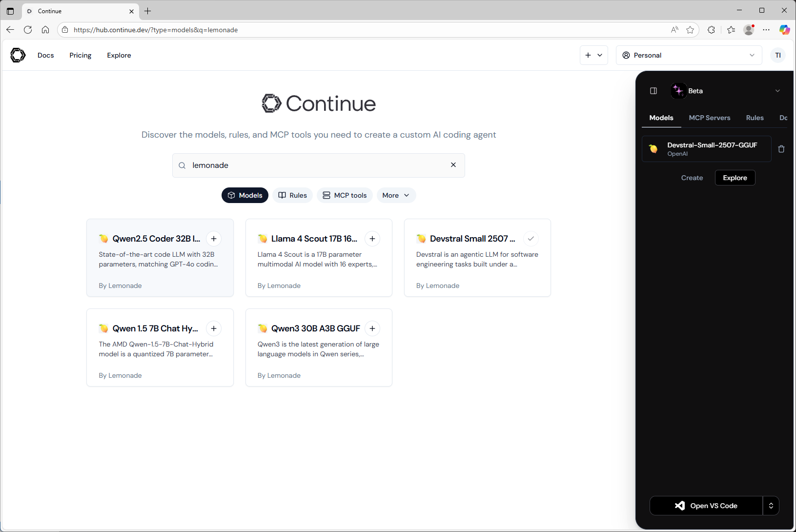The height and width of the screenshot is (532, 796).
Task: Open the favorites list
Action: tap(731, 30)
